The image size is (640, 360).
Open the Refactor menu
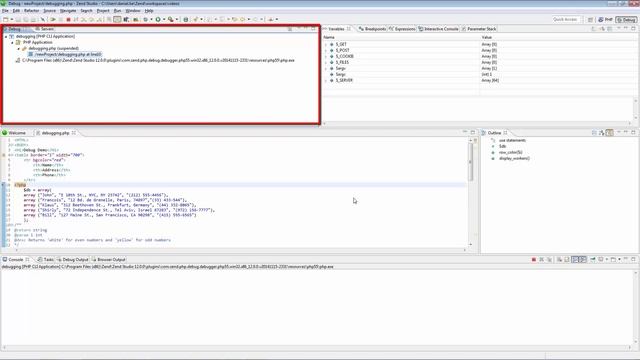[31, 11]
